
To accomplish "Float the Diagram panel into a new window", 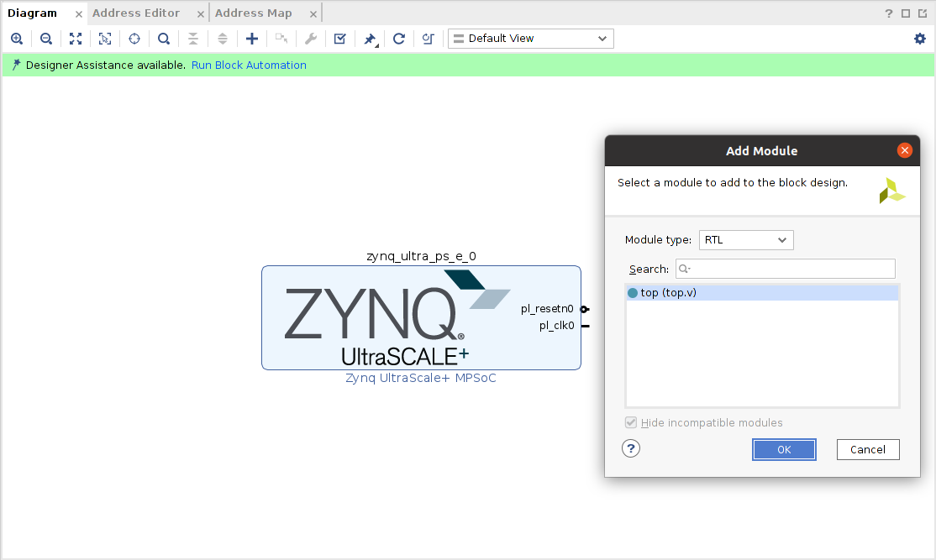I will (x=923, y=13).
